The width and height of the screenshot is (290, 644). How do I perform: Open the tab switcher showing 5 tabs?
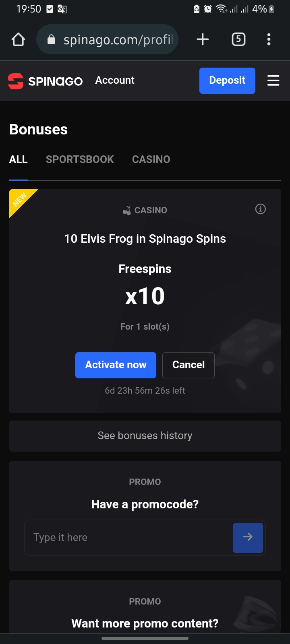238,39
